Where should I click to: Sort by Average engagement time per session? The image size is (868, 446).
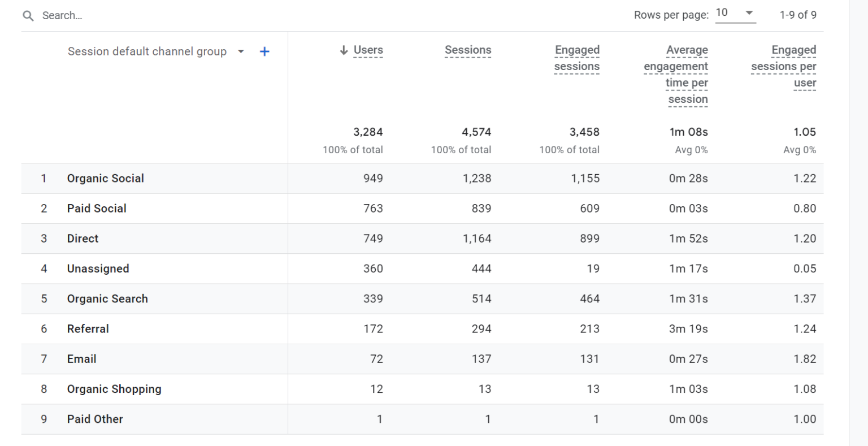pos(676,75)
